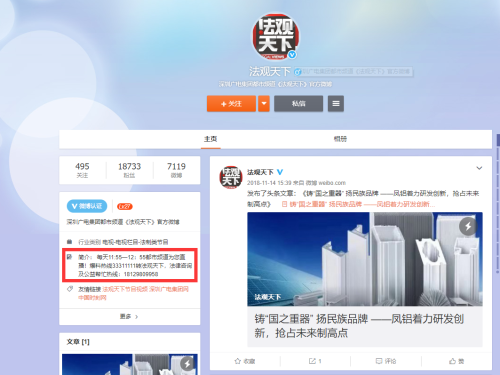Click the 法观天下 profile avatar at top
The image size is (500, 375).
(275, 37)
